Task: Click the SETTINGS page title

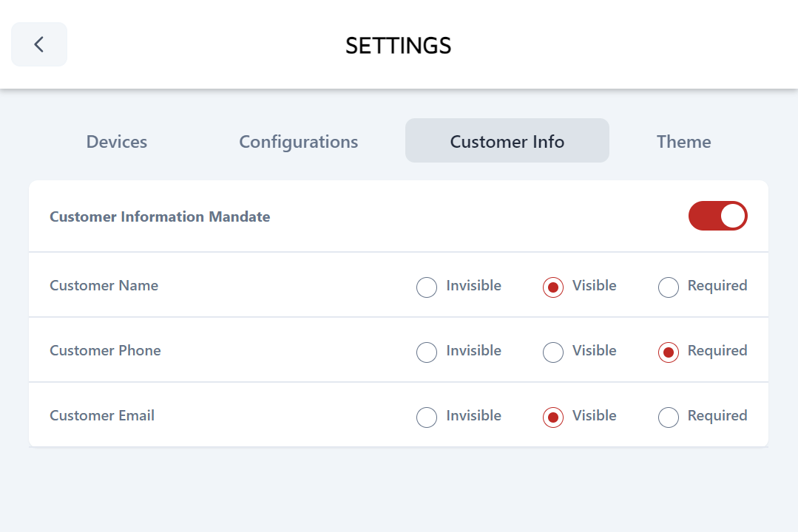Action: click(x=398, y=45)
